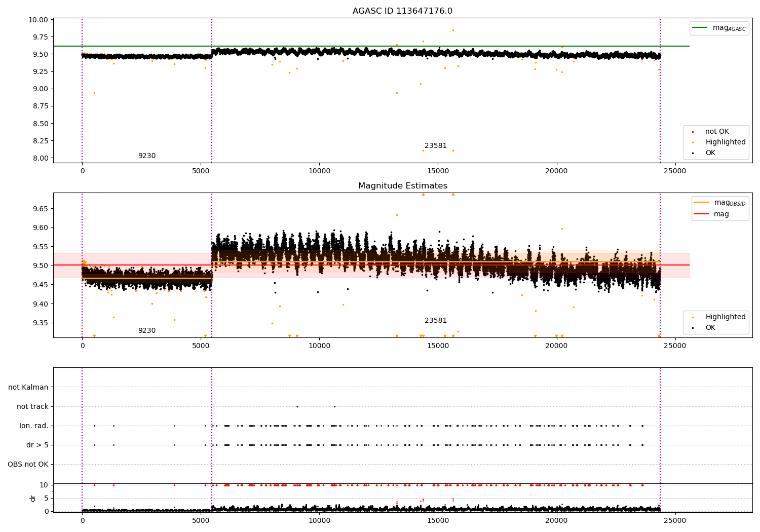This screenshot has width=760, height=532.
Task: Click the '10' tick on the dr axis
Action: [44, 485]
